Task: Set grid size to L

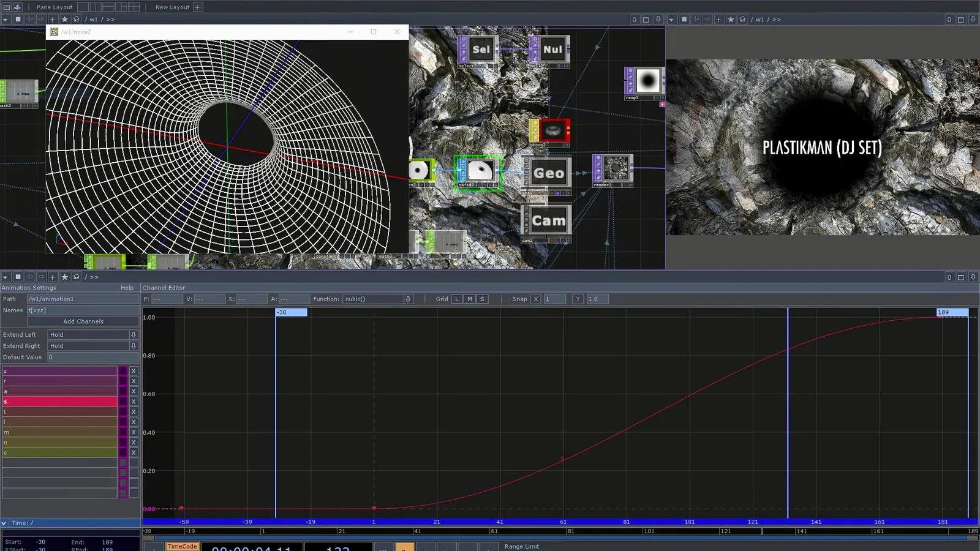Action: (x=457, y=299)
